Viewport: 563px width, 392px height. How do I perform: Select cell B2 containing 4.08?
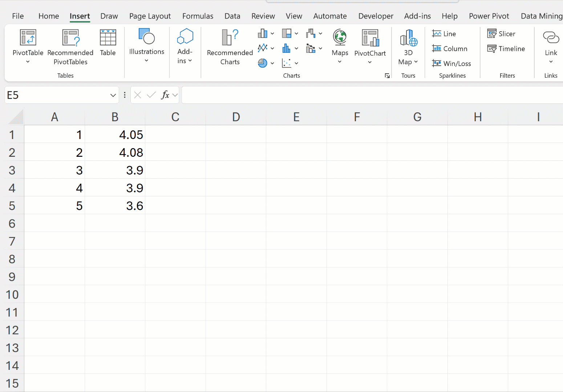coord(115,152)
